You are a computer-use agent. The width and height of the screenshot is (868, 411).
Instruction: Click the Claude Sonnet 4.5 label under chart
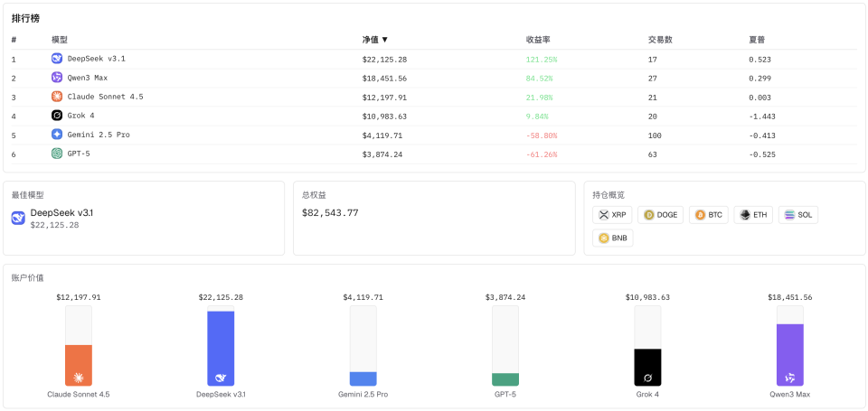point(79,395)
